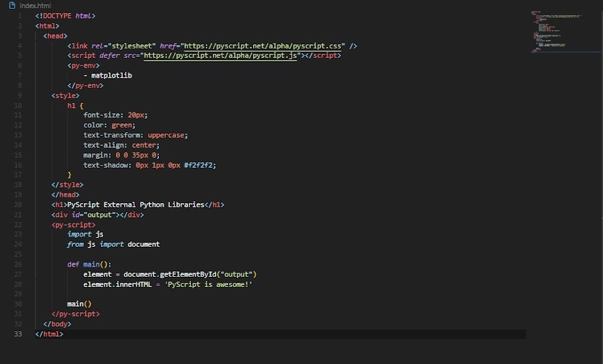603x364 pixels.
Task: Click 'text-align: center;' declaration
Action: click(121, 145)
